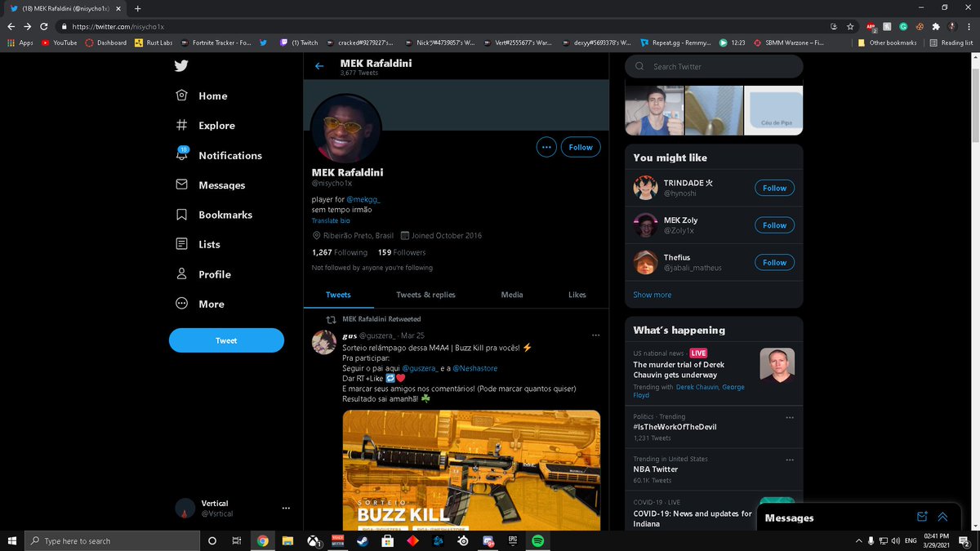Click the Search Twitter field
980x551 pixels.
[x=715, y=66]
